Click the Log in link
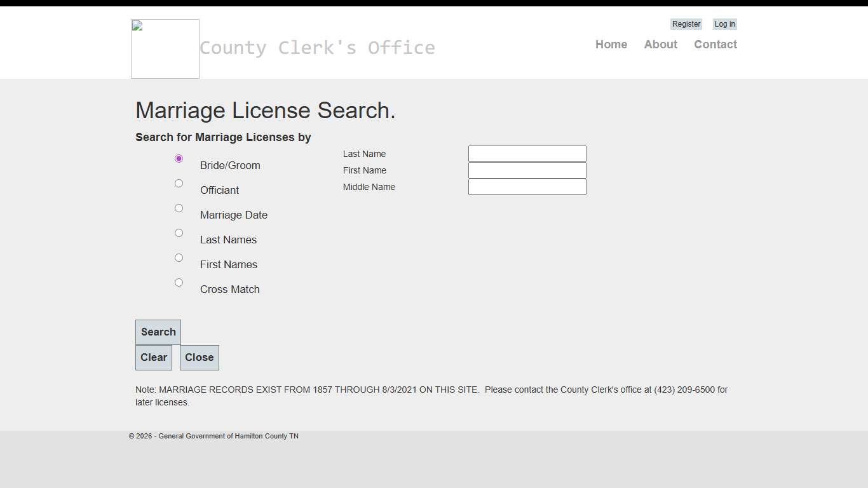Screen dimensions: 868x488 (x=724, y=24)
